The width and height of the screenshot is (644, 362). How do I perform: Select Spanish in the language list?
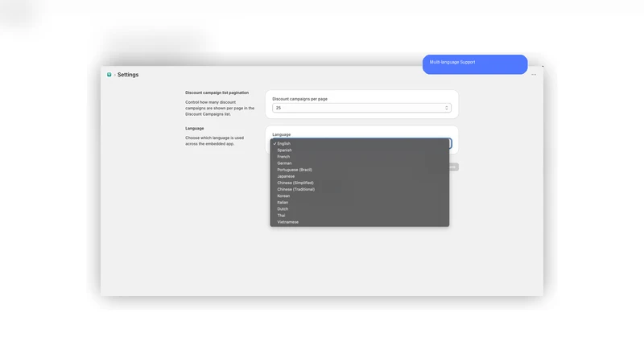click(x=359, y=150)
